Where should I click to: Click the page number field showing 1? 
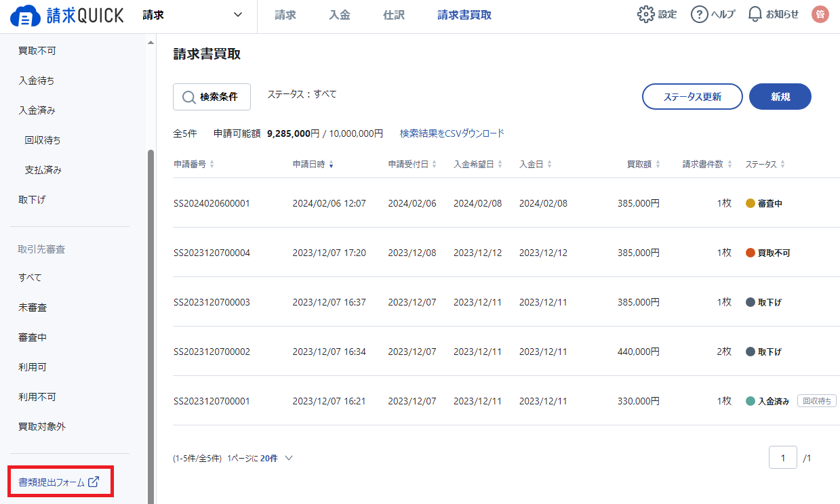coord(783,457)
